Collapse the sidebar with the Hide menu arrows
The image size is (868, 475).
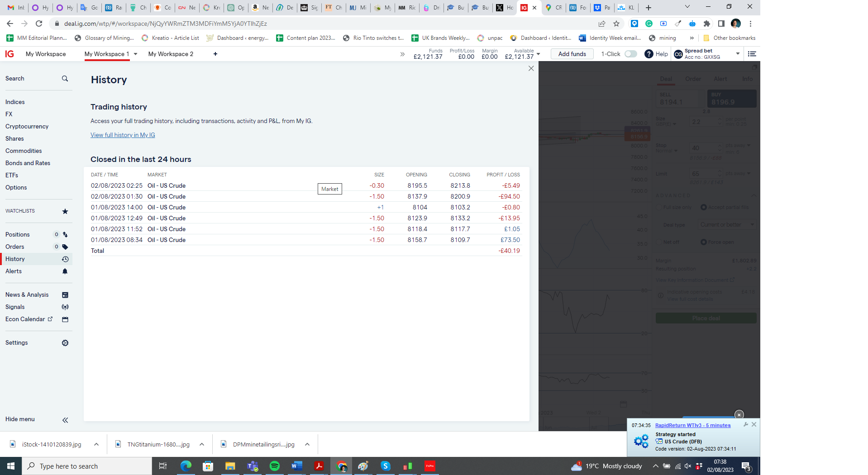click(65, 420)
